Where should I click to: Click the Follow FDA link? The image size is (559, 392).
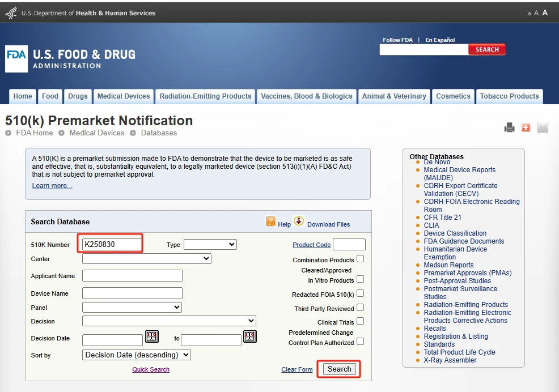click(397, 40)
